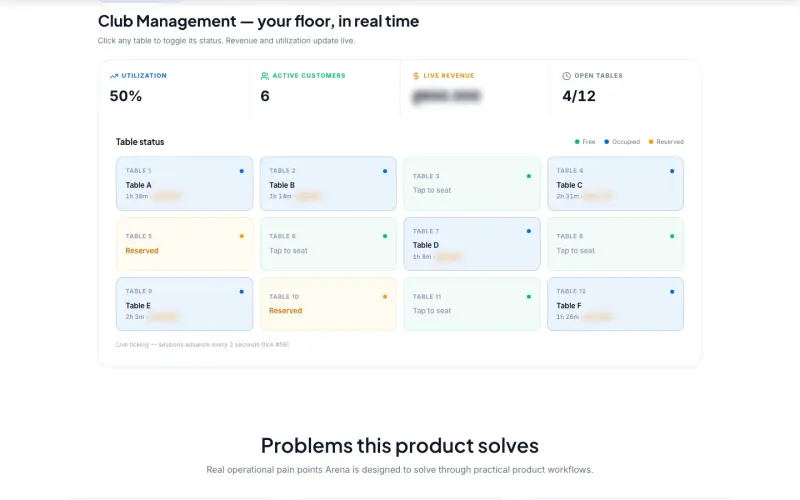Click the Table status heading
Image resolution: width=800 pixels, height=500 pixels.
pyautogui.click(x=140, y=142)
